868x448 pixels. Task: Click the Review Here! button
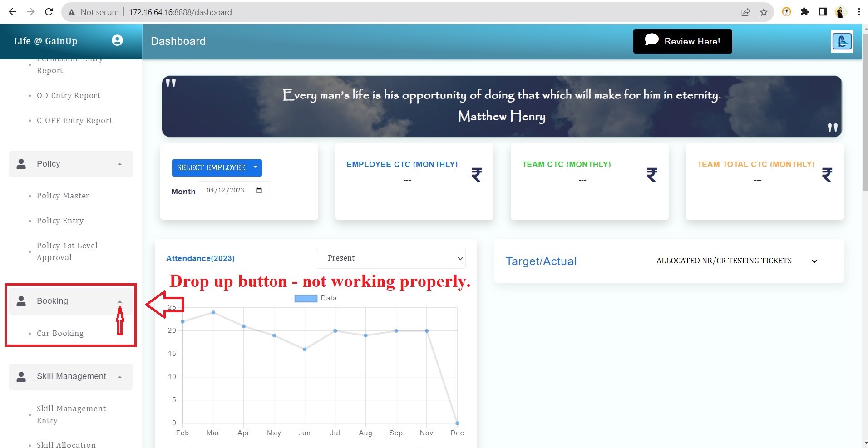(x=682, y=41)
